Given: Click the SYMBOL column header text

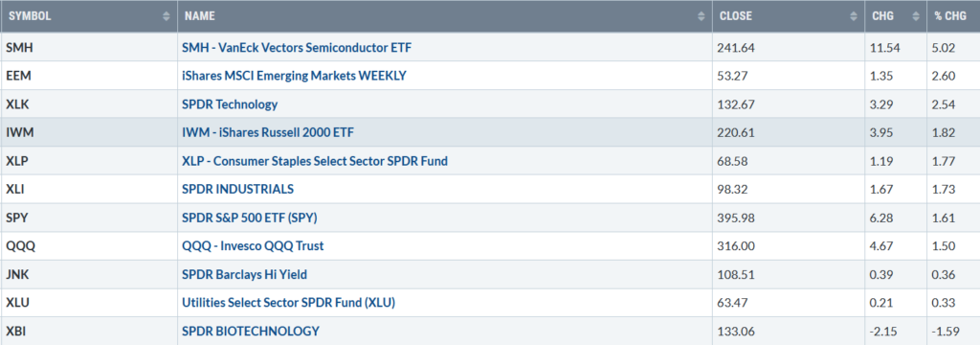Looking at the screenshot, I should pyautogui.click(x=30, y=16).
